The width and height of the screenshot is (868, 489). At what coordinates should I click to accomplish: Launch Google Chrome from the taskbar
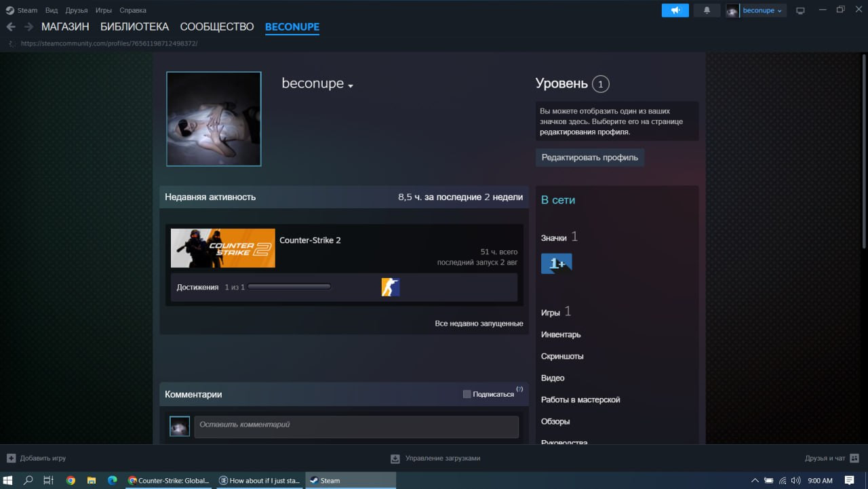click(71, 480)
